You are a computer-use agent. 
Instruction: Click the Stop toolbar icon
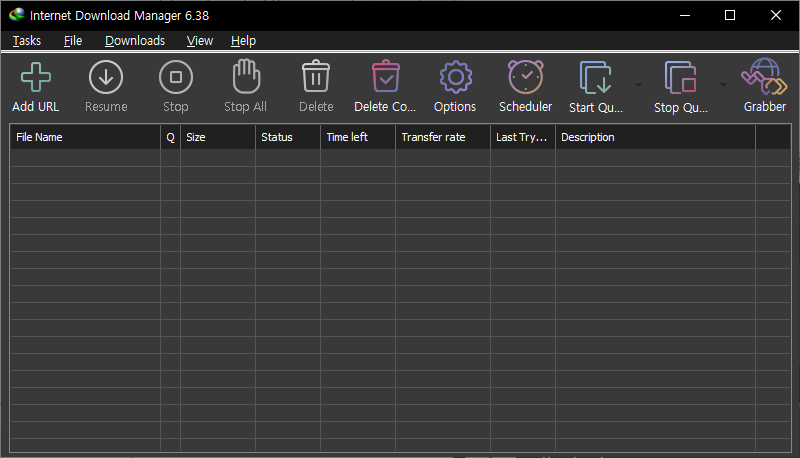(x=176, y=77)
